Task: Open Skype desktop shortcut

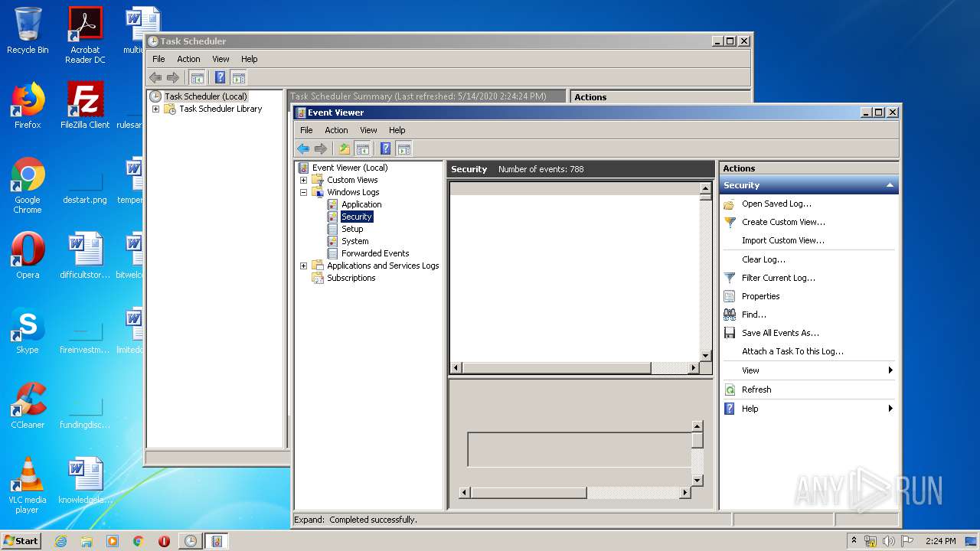Action: [28, 331]
